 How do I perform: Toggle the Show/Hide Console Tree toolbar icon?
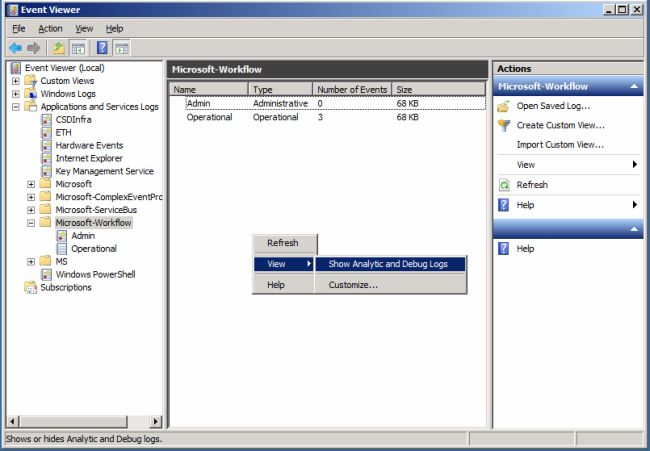click(x=78, y=48)
